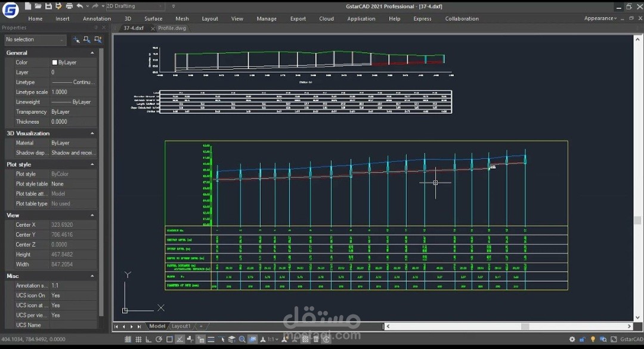This screenshot has height=349, width=644.
Task: Click the Redo arrow icon
Action: [x=95, y=6]
